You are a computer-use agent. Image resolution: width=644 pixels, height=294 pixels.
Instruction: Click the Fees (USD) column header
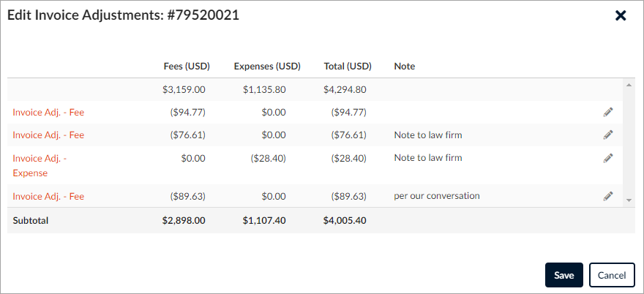pyautogui.click(x=187, y=66)
